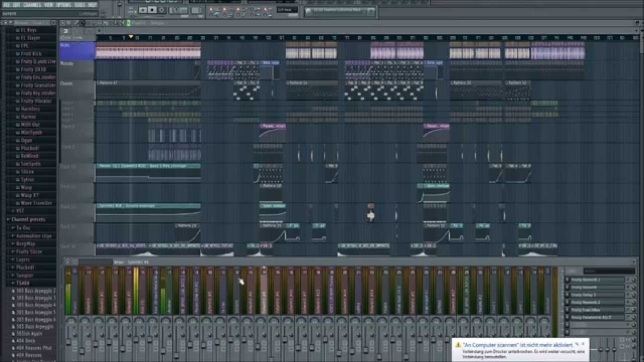Open Fruity Delay 2 effect slot
Image resolution: width=644 pixels, height=362 pixels.
click(x=597, y=295)
